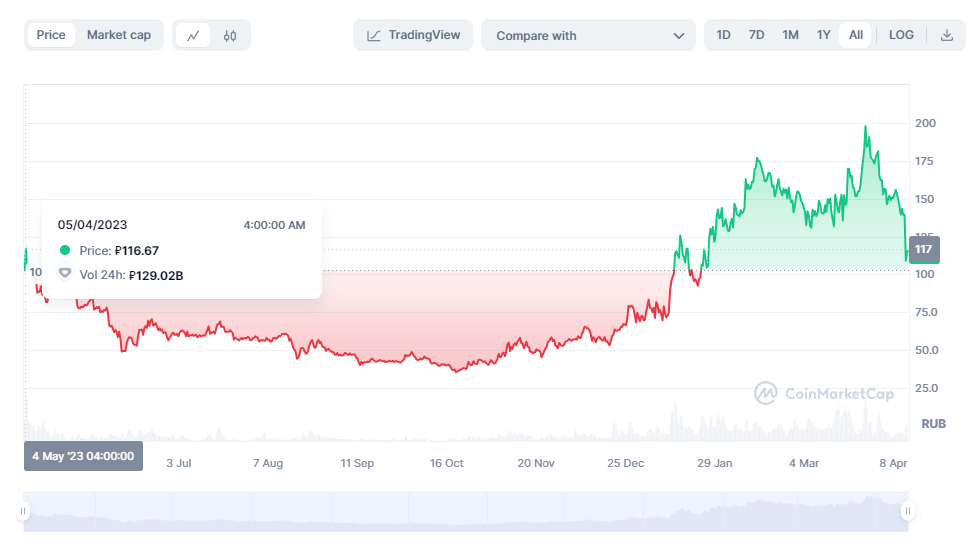This screenshot has height=558, width=977.
Task: Select the 7D time range
Action: pos(757,35)
